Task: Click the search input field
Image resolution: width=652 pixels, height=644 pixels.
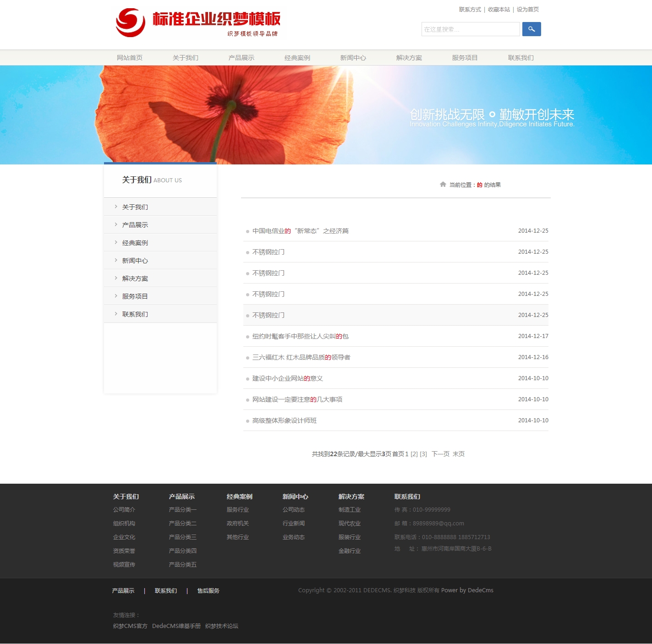Action: [x=470, y=29]
